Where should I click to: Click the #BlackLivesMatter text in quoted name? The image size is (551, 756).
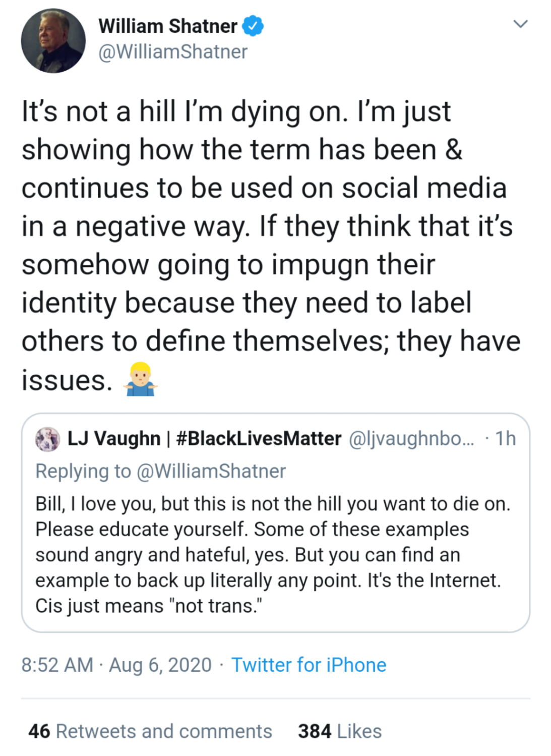point(259,439)
